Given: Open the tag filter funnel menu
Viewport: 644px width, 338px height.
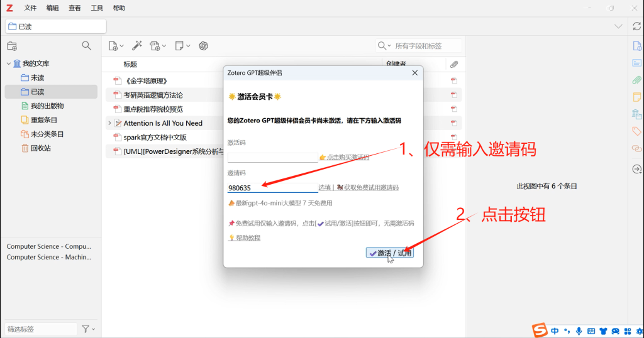Looking at the screenshot, I should click(x=88, y=329).
